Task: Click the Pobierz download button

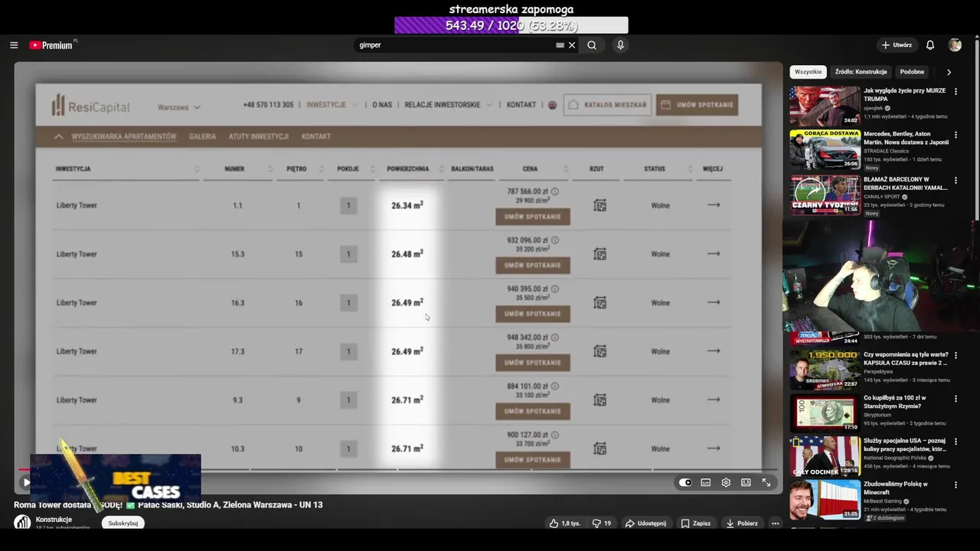Action: (742, 523)
